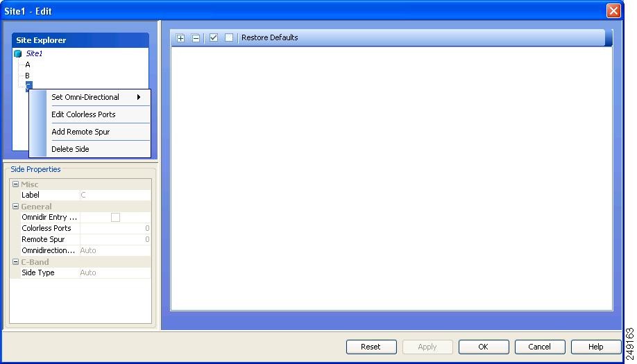This screenshot has width=637, height=364.
Task: Click the check all checkbox icon in toolbar
Action: pyautogui.click(x=214, y=37)
